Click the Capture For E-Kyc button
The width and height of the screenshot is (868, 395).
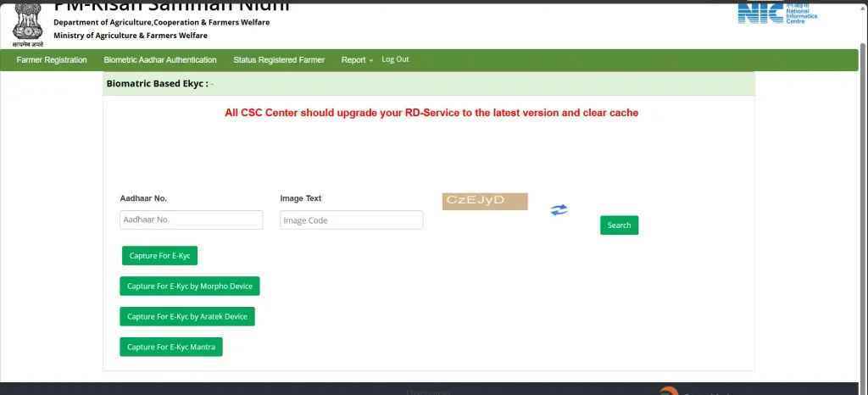[x=159, y=256]
